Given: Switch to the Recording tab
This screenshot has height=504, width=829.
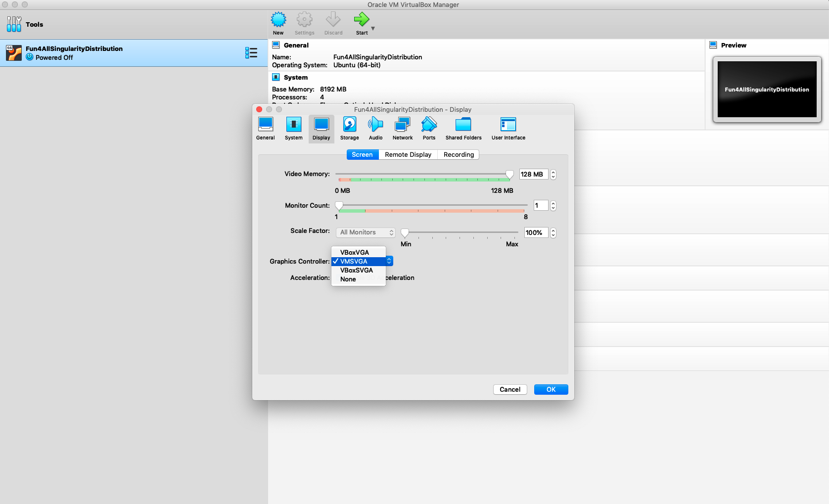Looking at the screenshot, I should (459, 155).
